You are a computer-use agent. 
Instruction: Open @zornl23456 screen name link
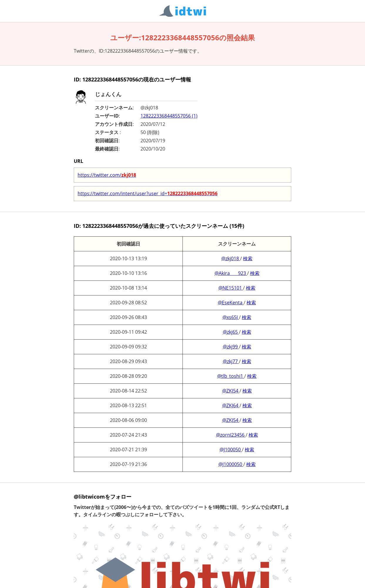pyautogui.click(x=231, y=435)
